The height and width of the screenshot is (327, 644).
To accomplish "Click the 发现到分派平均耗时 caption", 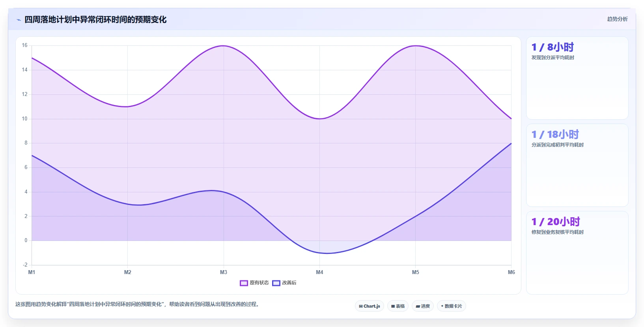I will point(553,58).
